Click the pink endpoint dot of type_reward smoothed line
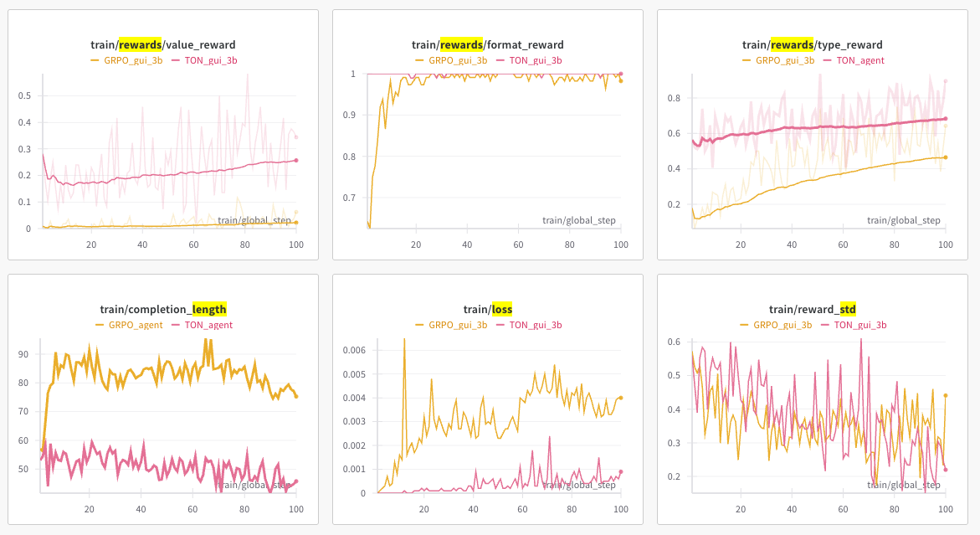Screen dimensions: 980x535 (x=945, y=118)
